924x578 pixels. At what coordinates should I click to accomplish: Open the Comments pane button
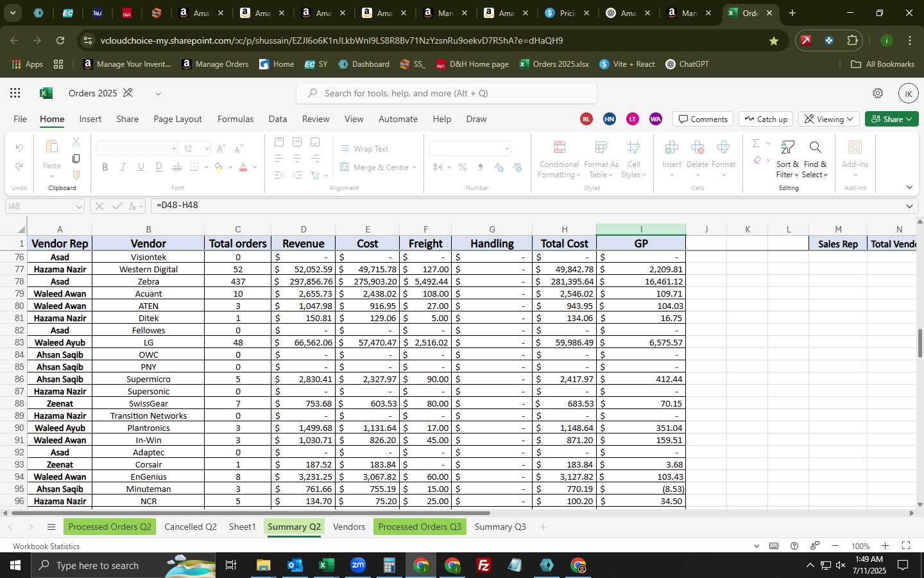pos(703,119)
